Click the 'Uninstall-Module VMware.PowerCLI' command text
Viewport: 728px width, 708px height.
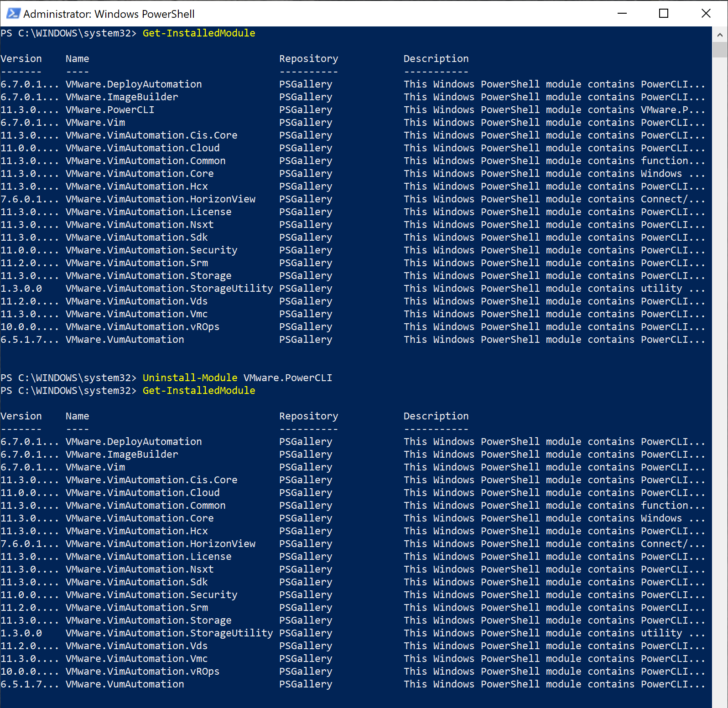[x=237, y=378]
